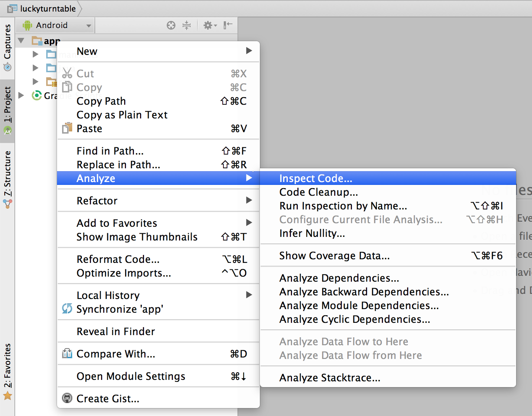Select Inspect Code from Analyze submenu
The height and width of the screenshot is (416, 532).
point(388,178)
